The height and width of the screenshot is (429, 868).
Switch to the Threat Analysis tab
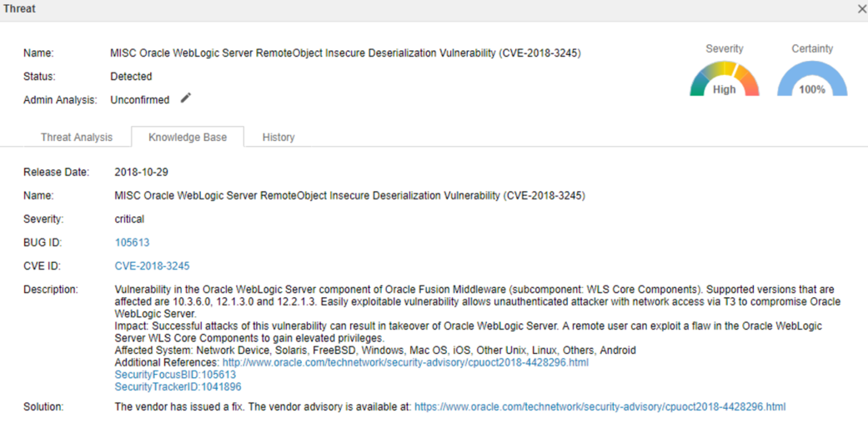[x=77, y=137]
